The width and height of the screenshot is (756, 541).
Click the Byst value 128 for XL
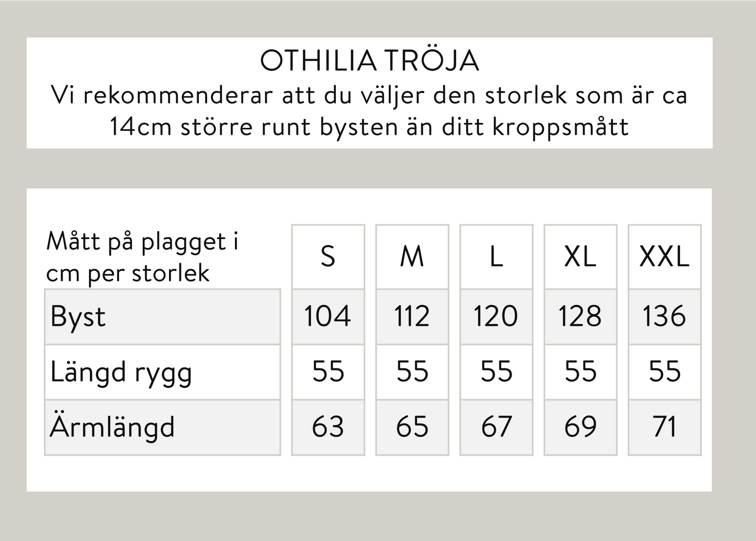coord(580,317)
